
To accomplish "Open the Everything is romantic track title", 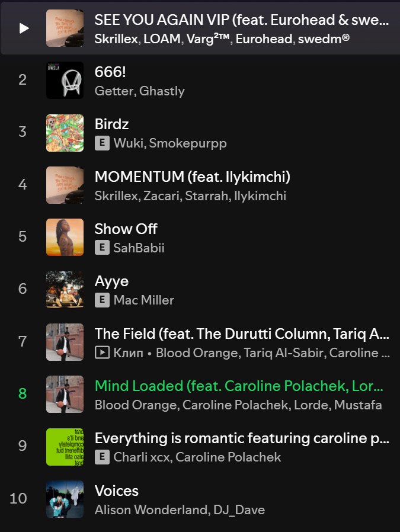I will (242, 438).
